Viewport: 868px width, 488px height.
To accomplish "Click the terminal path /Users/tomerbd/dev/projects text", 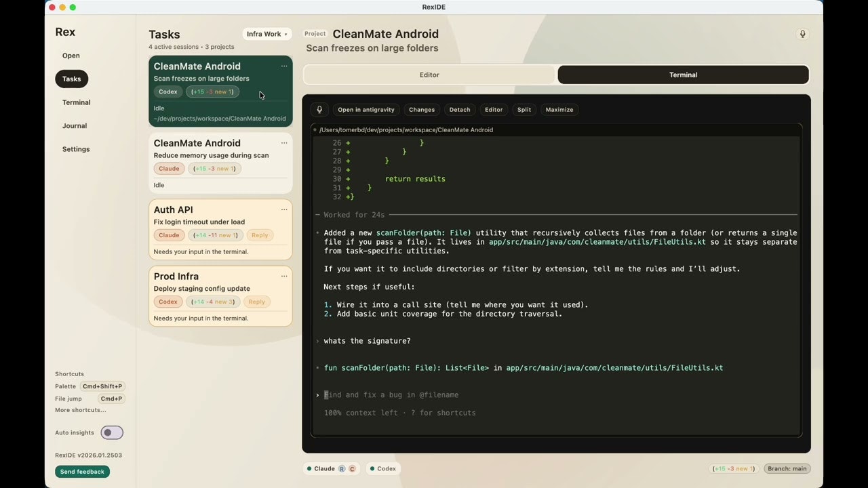I will pyautogui.click(x=406, y=129).
